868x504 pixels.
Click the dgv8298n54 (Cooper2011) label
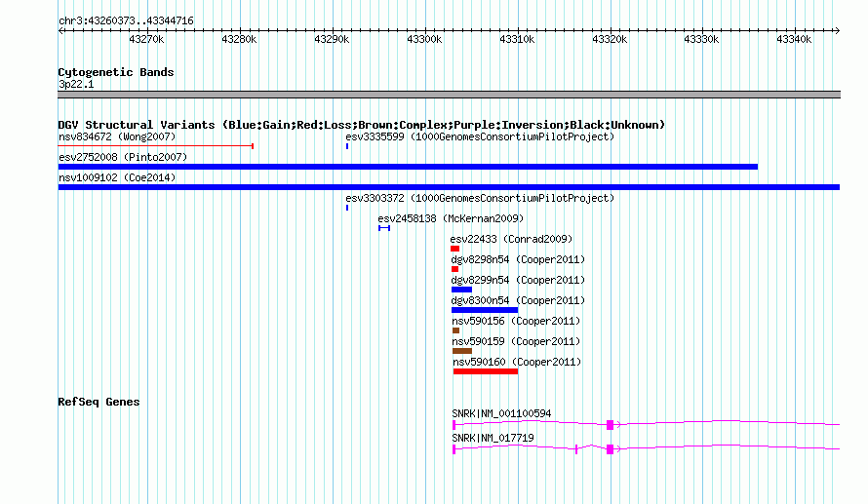(518, 259)
